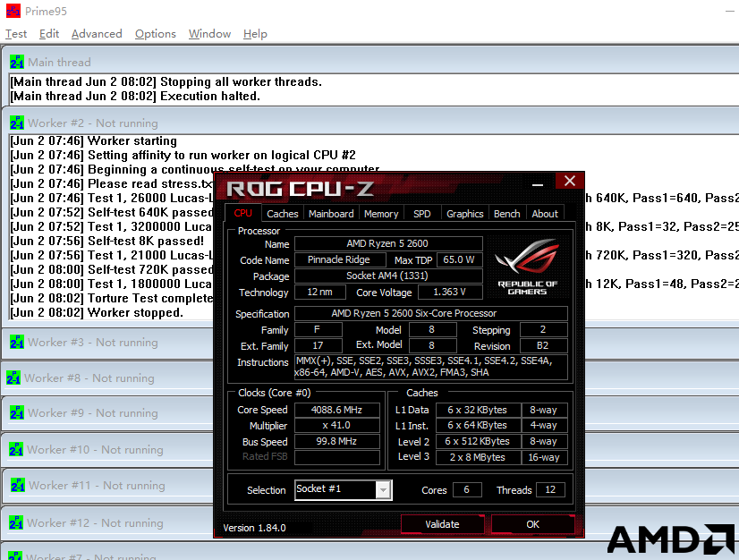
Task: Click the Instructions list text in CPU-Z
Action: tap(430, 367)
